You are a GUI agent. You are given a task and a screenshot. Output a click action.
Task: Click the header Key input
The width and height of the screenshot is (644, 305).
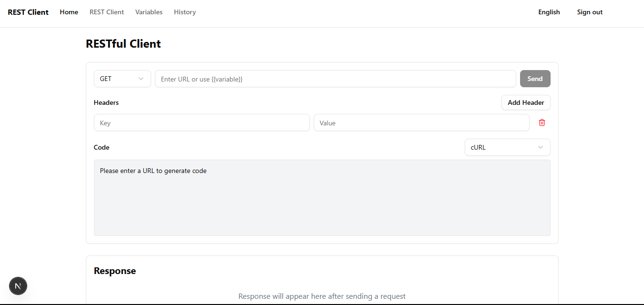click(201, 122)
